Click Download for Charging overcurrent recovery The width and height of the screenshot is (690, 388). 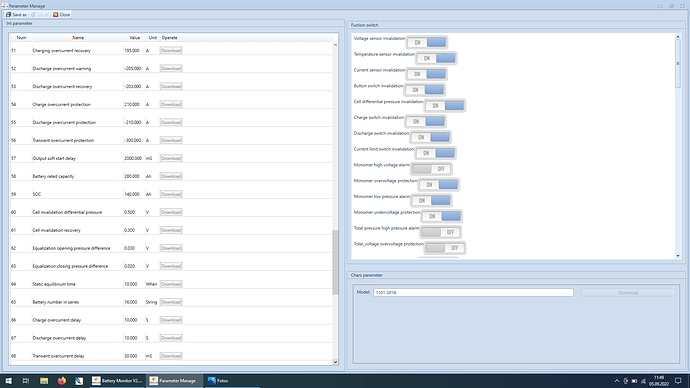[x=171, y=51]
